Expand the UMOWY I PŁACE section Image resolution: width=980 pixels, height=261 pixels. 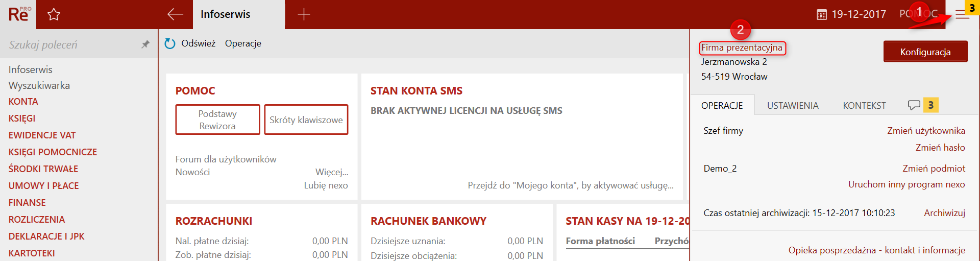click(x=43, y=186)
